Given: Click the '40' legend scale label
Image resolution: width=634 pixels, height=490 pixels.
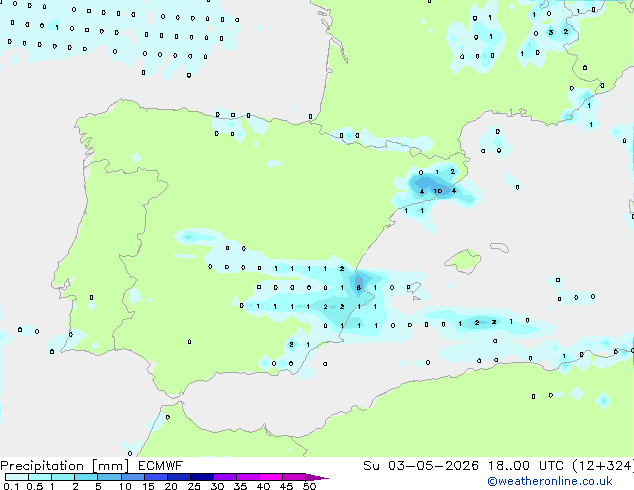Looking at the screenshot, I should pos(263,486).
